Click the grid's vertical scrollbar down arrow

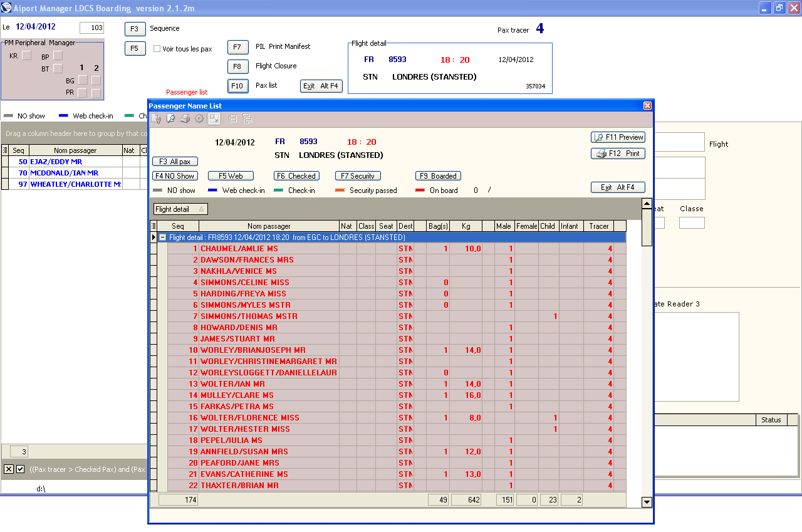tap(647, 502)
